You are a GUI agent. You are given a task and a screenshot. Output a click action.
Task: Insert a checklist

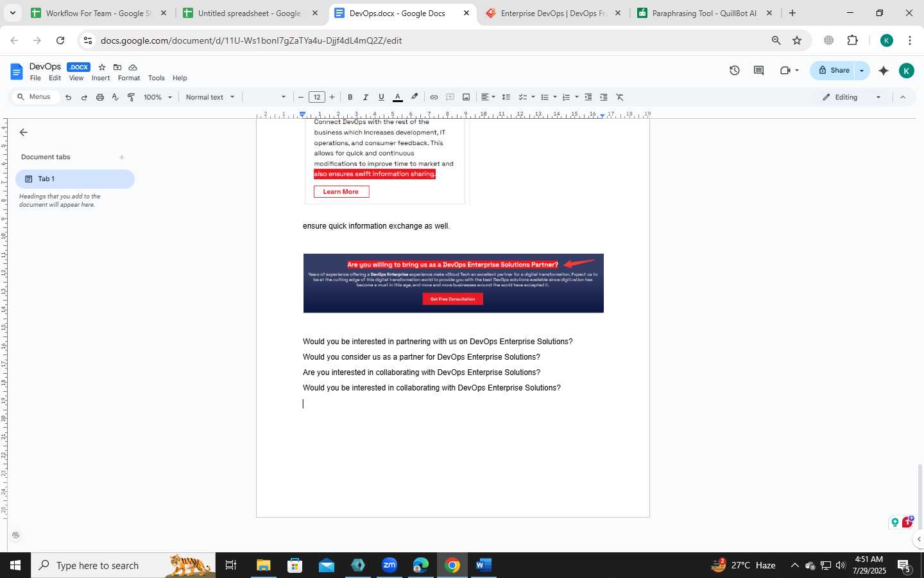[523, 97]
